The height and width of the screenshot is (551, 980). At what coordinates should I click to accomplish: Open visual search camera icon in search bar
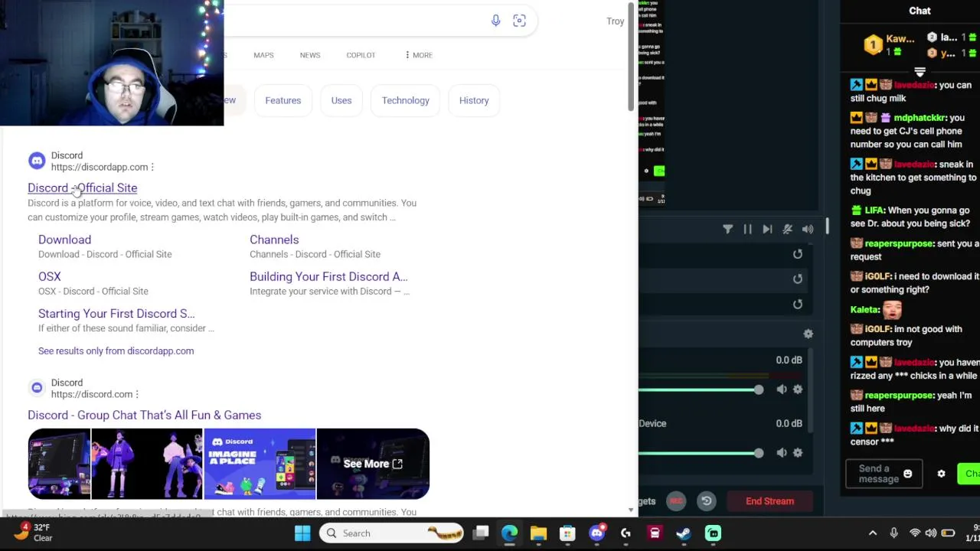[x=519, y=21]
